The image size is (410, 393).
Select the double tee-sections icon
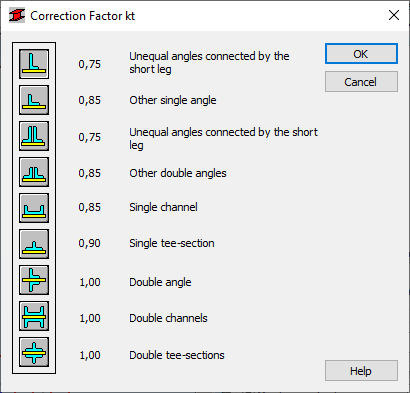point(34,352)
